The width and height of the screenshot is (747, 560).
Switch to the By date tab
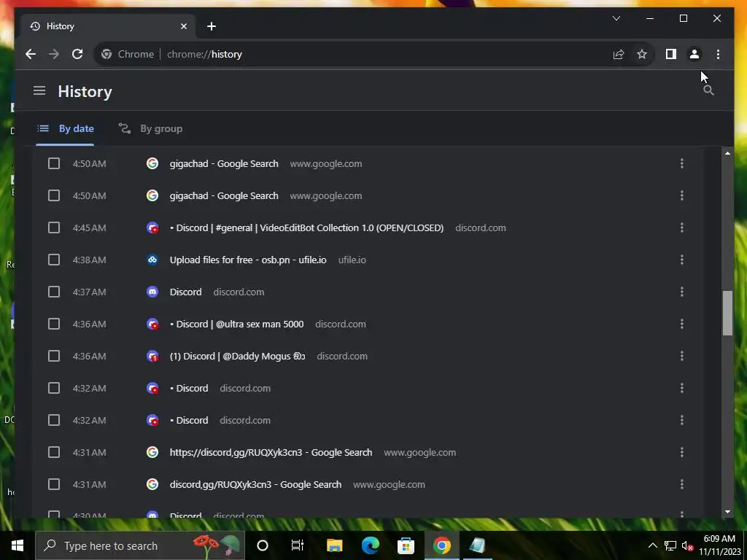(65, 128)
